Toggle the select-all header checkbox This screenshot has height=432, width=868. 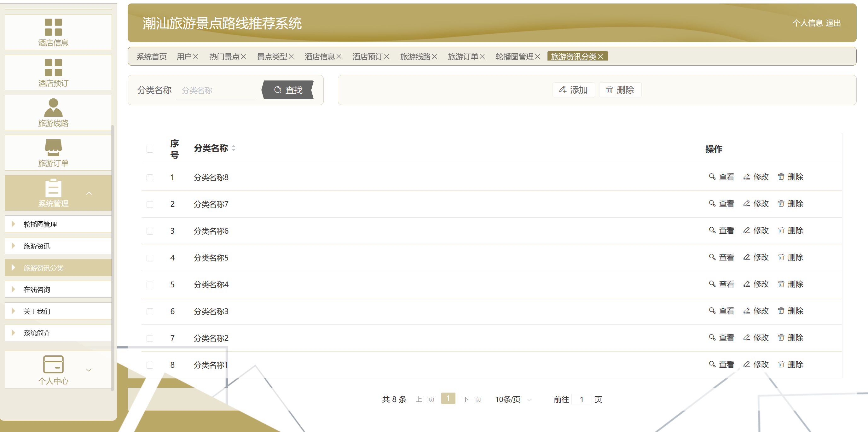150,149
